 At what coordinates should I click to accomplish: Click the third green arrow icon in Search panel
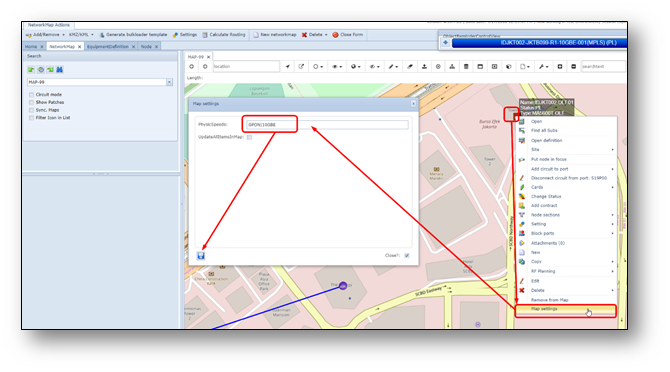tap(50, 70)
